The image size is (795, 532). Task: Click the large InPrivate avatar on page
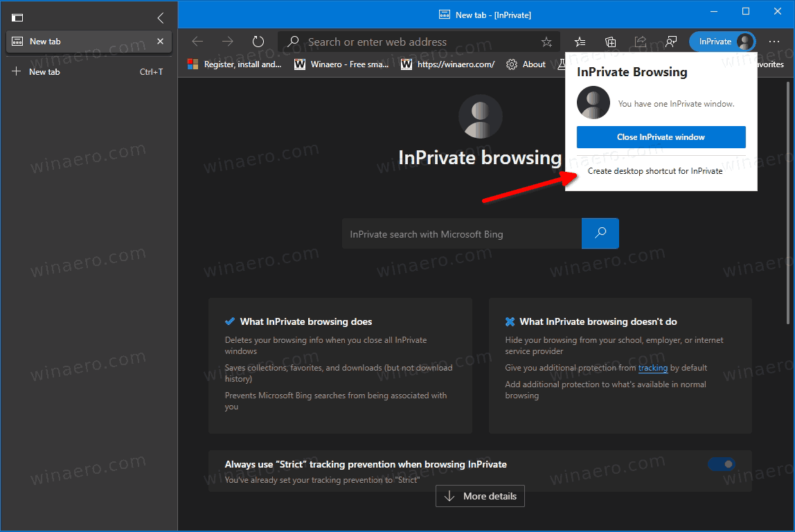(480, 116)
